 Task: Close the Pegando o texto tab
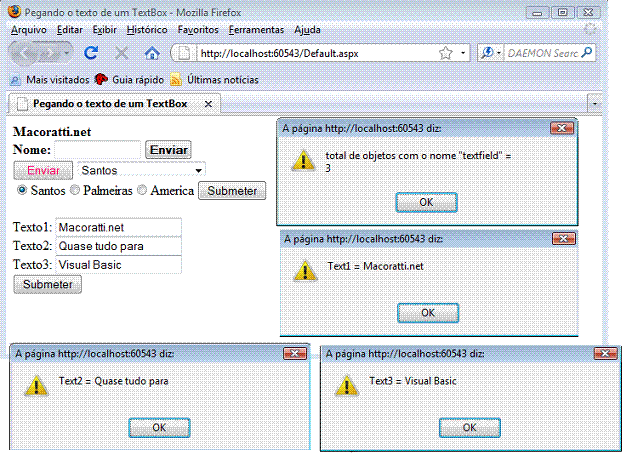click(208, 104)
